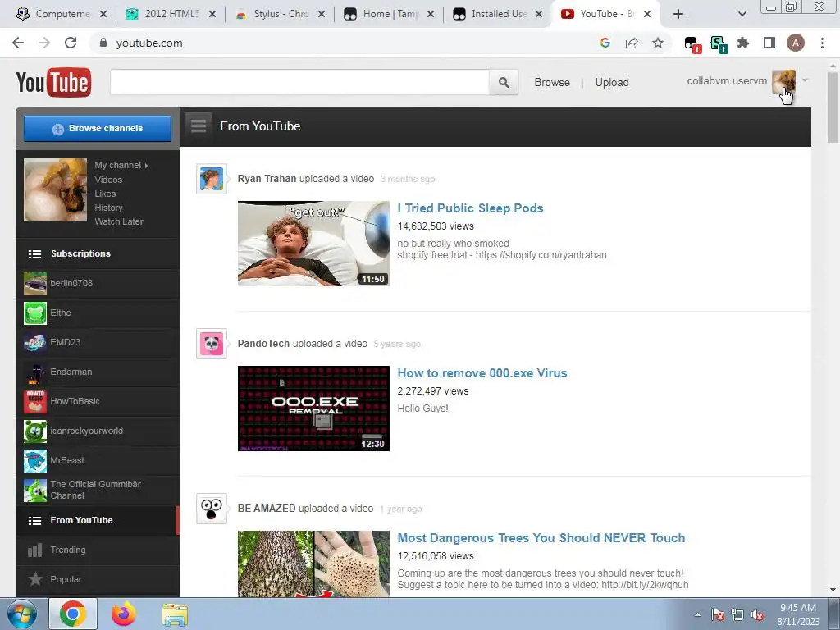
Task: Open Most Dangerous Trees video title
Action: point(541,538)
